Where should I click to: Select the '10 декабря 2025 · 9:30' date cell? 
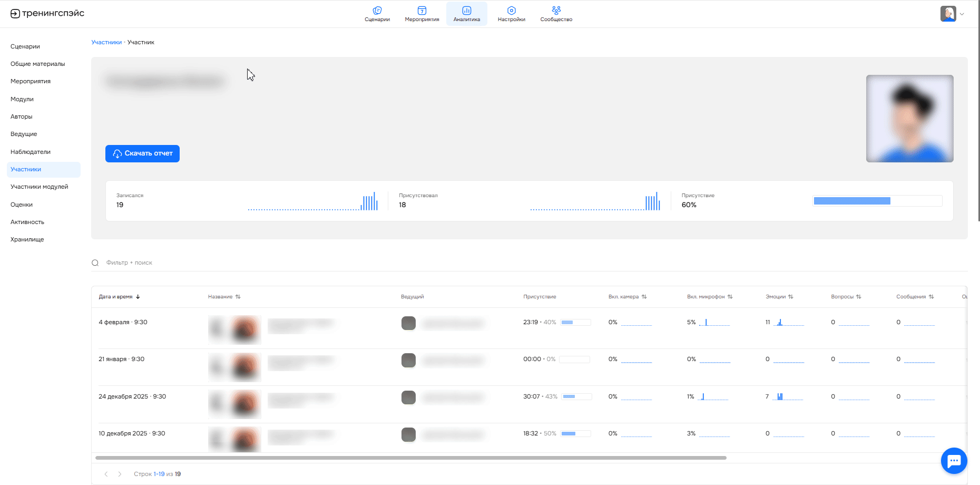coord(132,433)
